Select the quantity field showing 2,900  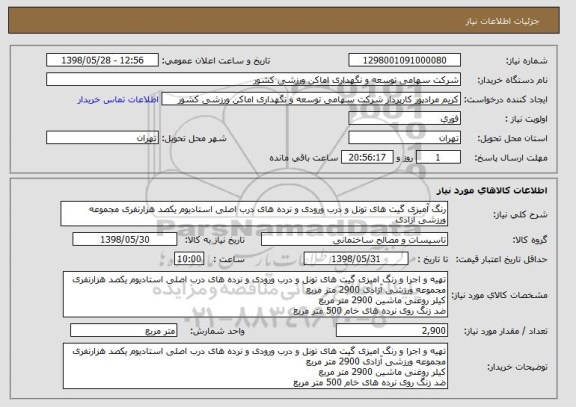pyautogui.click(x=392, y=331)
